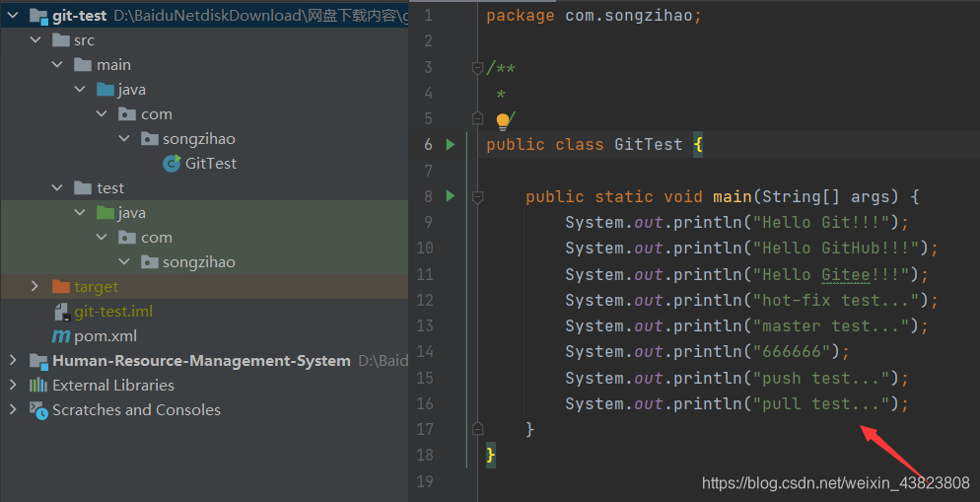This screenshot has height=502, width=980.
Task: Click the yellow lightbulb quick-fix icon
Action: 503,120
